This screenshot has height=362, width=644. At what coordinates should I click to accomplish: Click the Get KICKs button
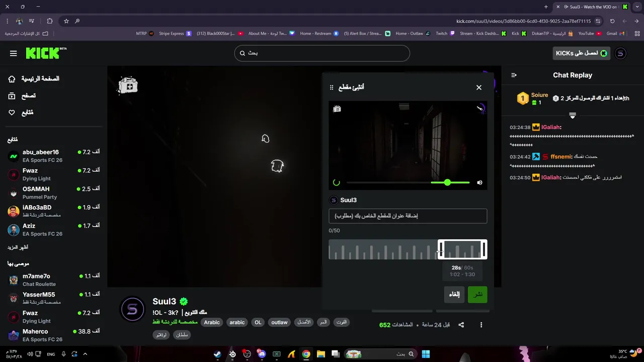coord(581,53)
